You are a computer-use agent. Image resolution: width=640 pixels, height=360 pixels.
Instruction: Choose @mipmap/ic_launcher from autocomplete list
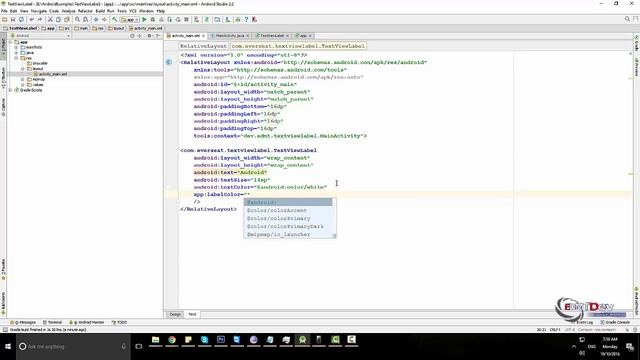coord(288,234)
